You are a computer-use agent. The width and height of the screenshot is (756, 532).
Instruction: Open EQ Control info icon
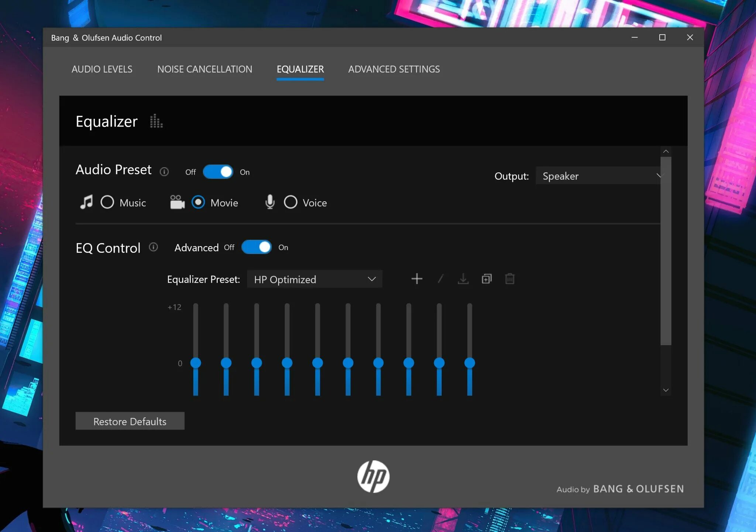pos(153,247)
